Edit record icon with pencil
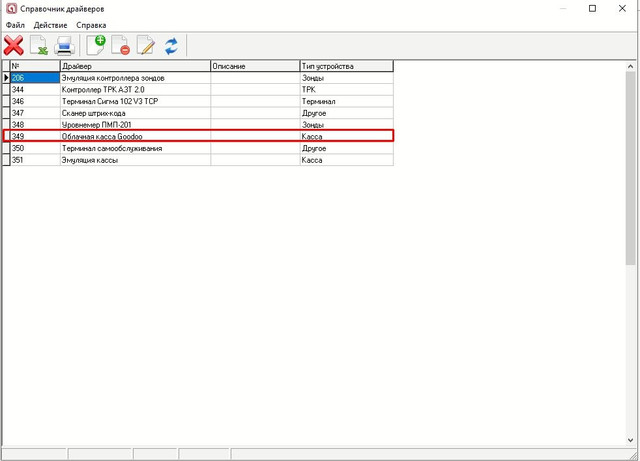The image size is (640, 461). tap(146, 45)
